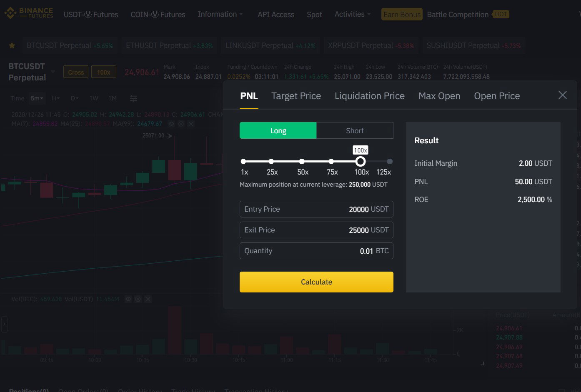
Task: Click the Quantity input field
Action: pos(316,251)
